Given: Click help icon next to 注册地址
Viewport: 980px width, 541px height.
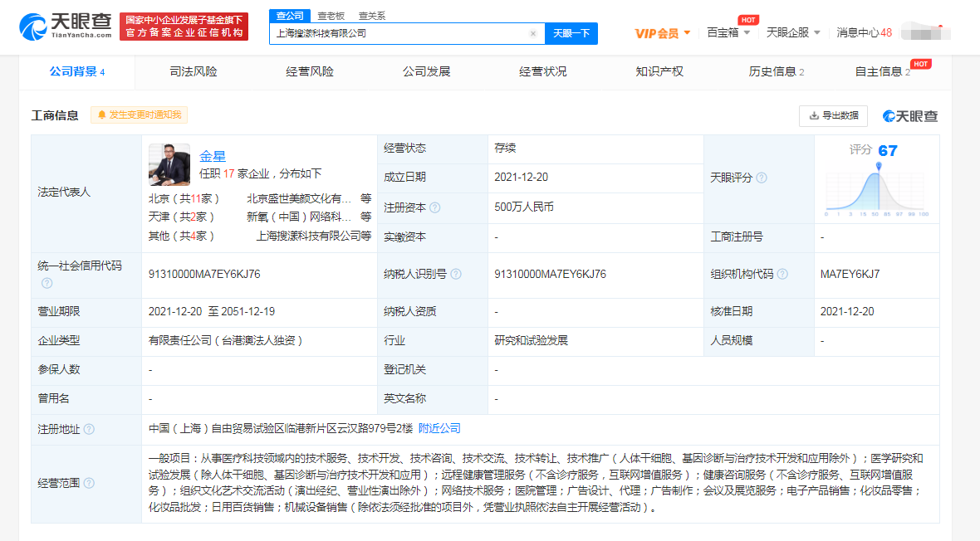Looking at the screenshot, I should click(89, 429).
